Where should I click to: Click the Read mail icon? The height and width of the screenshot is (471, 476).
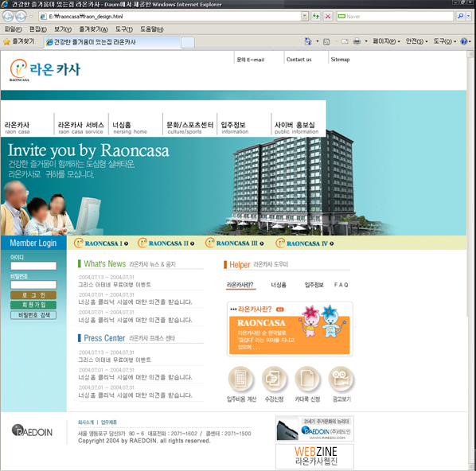tap(345, 41)
